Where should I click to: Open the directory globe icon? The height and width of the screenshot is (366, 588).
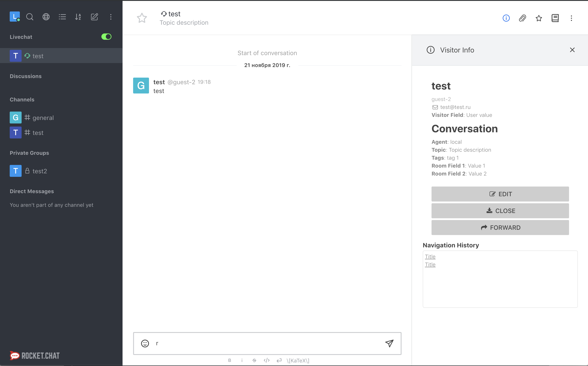pos(46,17)
